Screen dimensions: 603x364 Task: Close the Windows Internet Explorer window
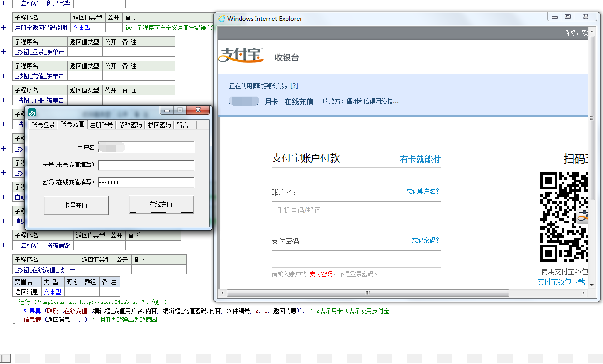click(x=586, y=16)
